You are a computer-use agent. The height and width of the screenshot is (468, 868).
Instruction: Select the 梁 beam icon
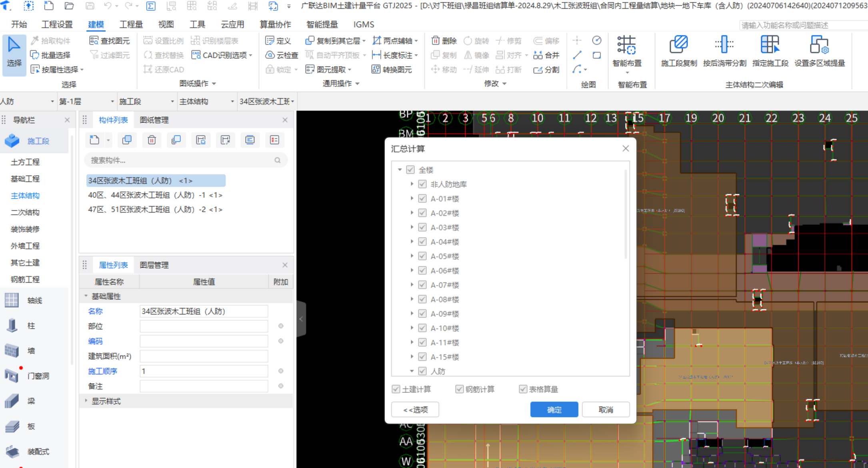click(12, 401)
